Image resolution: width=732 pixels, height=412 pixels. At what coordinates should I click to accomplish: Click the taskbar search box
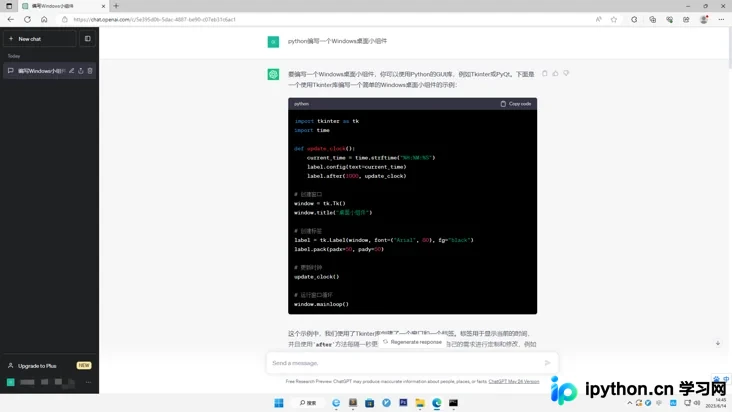308,403
